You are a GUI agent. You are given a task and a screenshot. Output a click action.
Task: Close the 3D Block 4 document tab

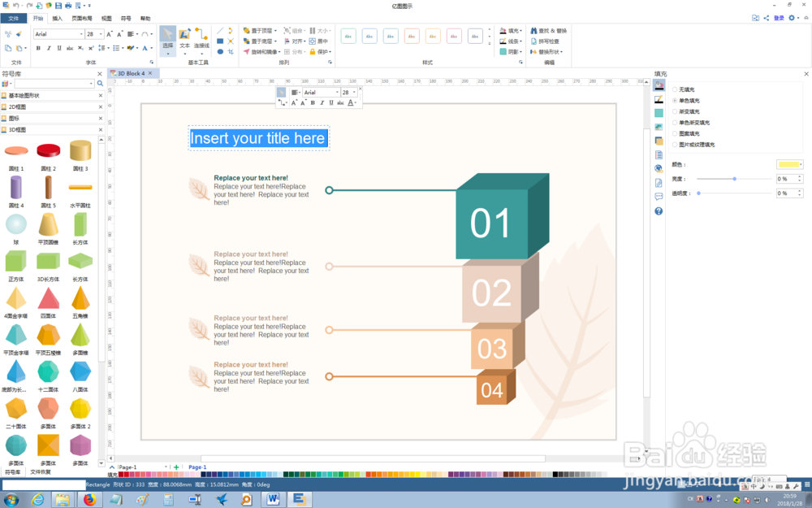[150, 73]
